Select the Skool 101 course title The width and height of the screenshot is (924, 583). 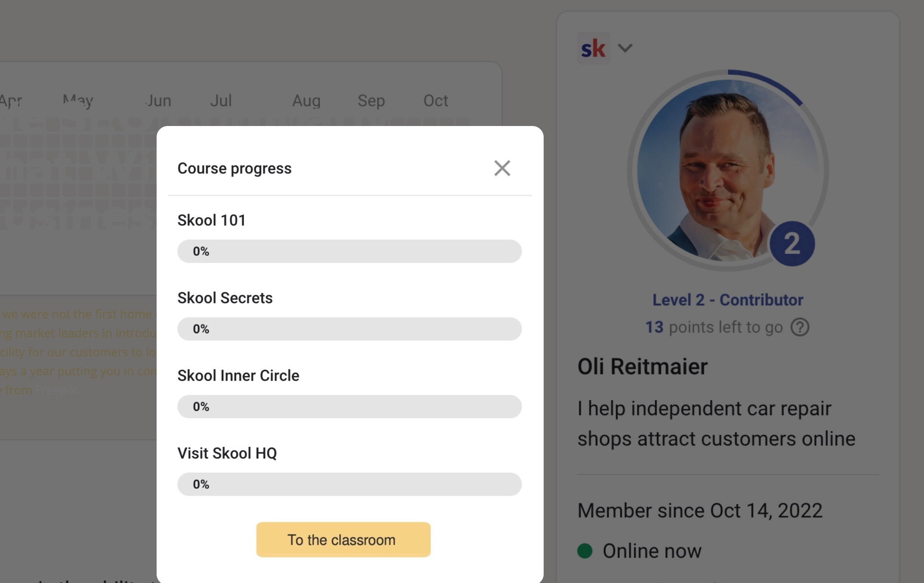211,220
